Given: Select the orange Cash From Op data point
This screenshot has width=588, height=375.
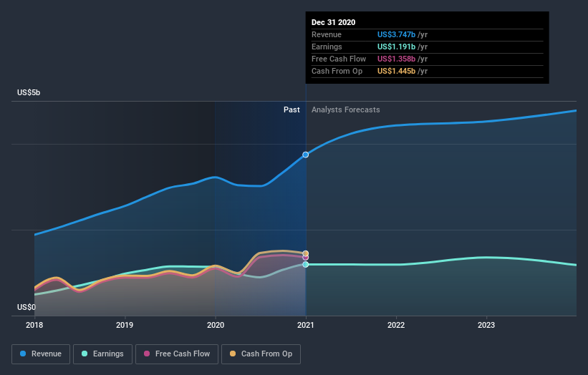Looking at the screenshot, I should tap(306, 253).
